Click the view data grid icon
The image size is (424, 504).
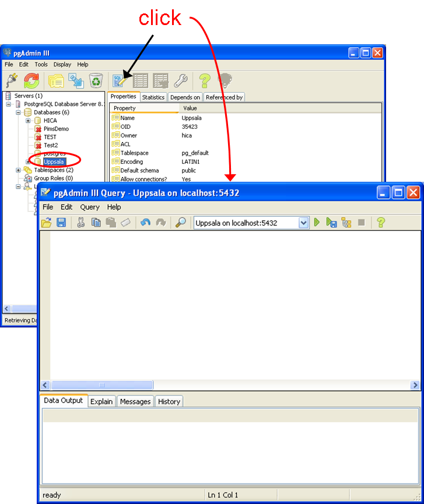tap(141, 80)
